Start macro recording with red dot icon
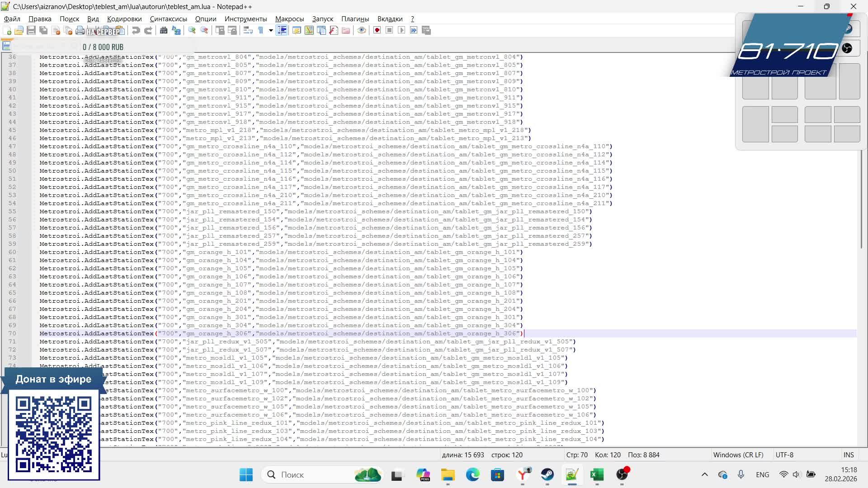The height and width of the screenshot is (488, 868). click(x=377, y=30)
